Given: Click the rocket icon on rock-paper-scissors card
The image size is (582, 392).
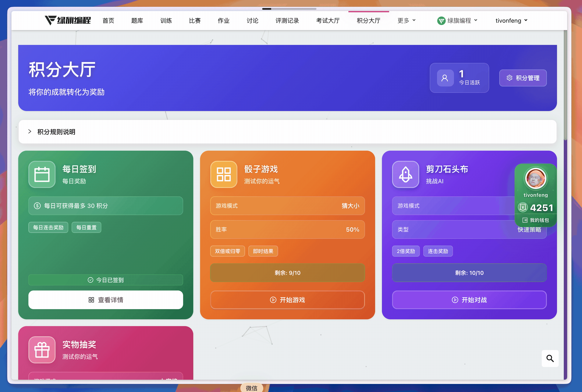Looking at the screenshot, I should [x=405, y=174].
